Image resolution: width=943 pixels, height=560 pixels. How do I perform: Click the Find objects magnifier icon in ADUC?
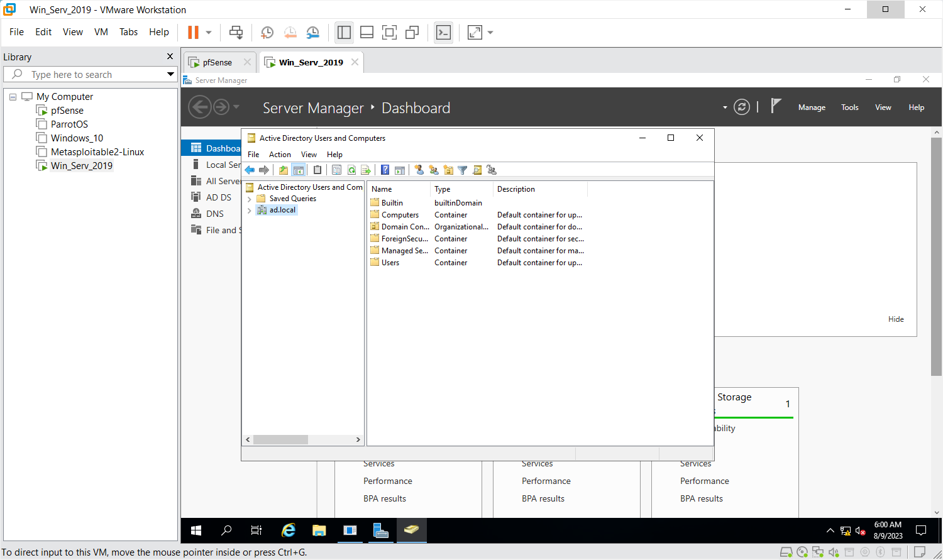pos(477,170)
